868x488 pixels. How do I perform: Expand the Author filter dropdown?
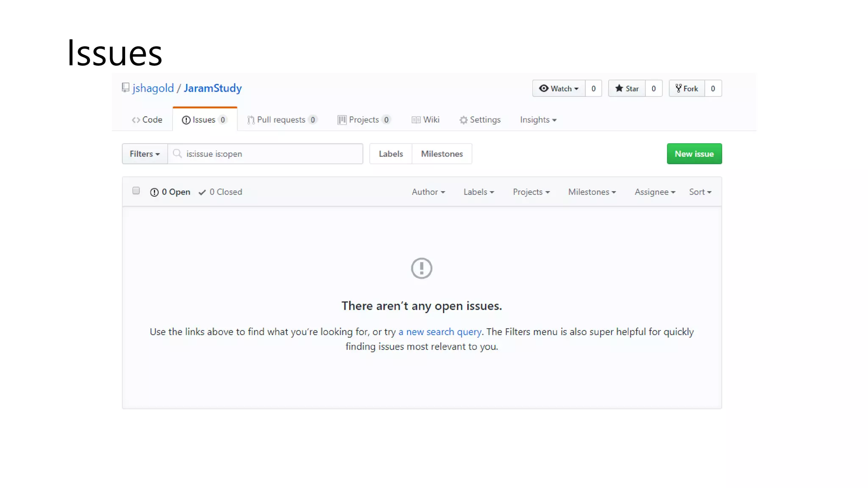click(x=428, y=192)
